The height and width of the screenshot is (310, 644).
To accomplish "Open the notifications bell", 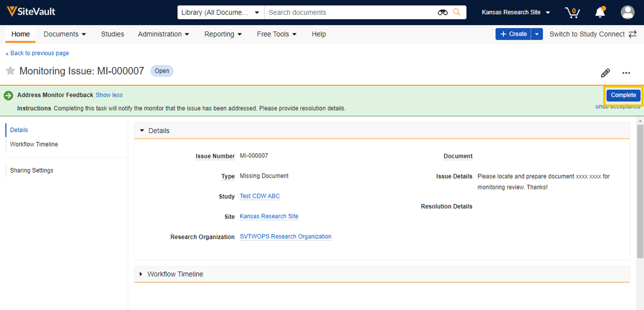I will 600,12.
